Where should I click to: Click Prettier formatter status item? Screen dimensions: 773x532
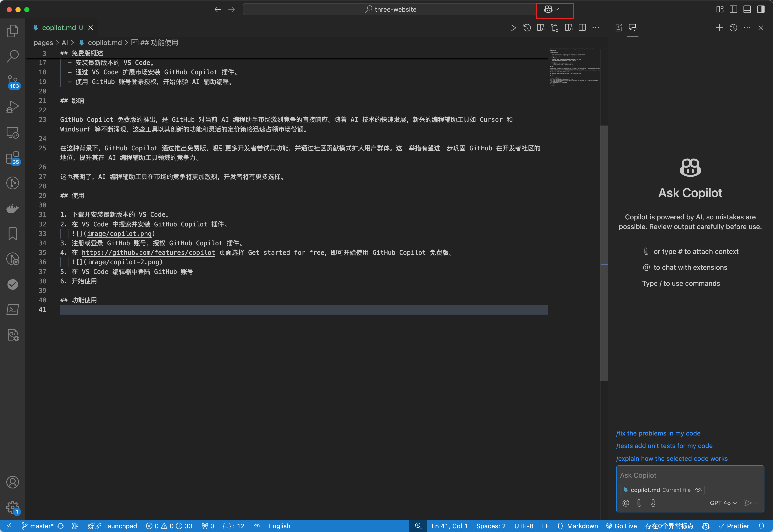[x=734, y=526]
